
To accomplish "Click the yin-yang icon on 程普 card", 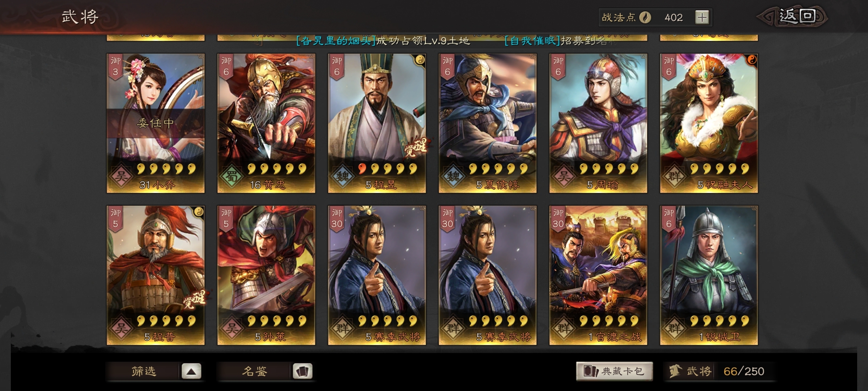I will point(198,212).
